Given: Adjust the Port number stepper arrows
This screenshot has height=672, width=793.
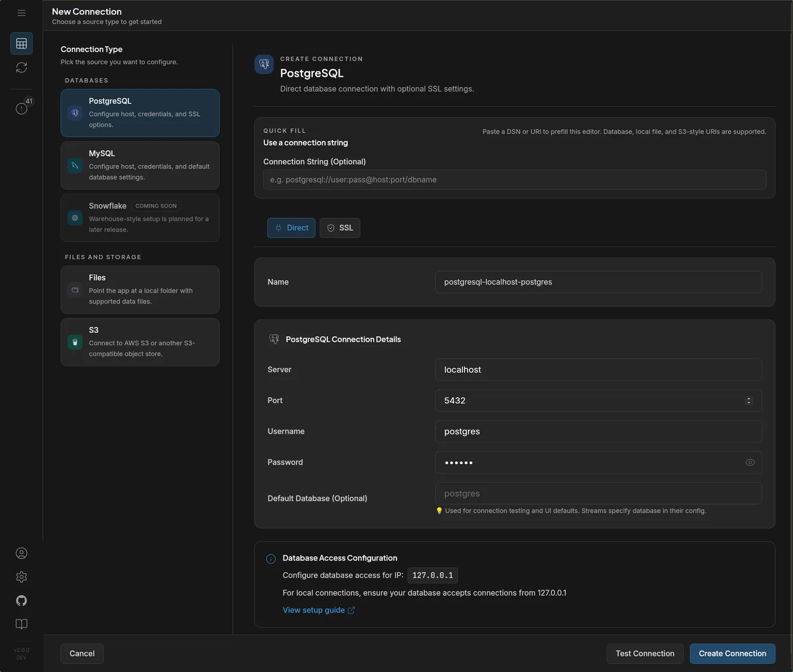Looking at the screenshot, I should [x=749, y=400].
